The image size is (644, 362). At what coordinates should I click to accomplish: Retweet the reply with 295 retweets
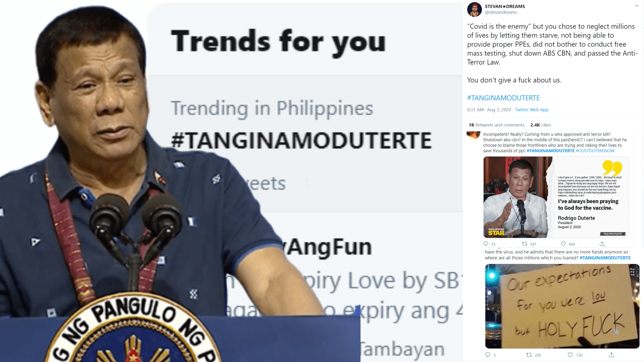(x=529, y=355)
